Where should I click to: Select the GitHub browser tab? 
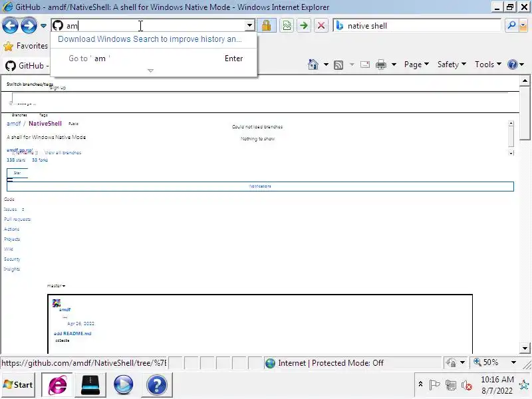(27, 65)
